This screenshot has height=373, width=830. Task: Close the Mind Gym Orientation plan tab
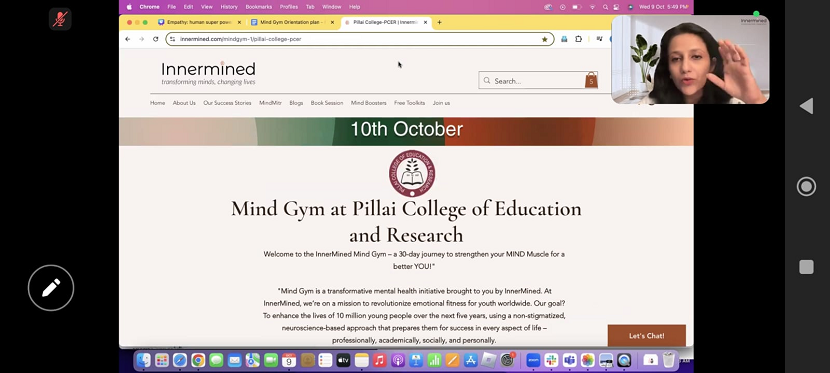(332, 22)
